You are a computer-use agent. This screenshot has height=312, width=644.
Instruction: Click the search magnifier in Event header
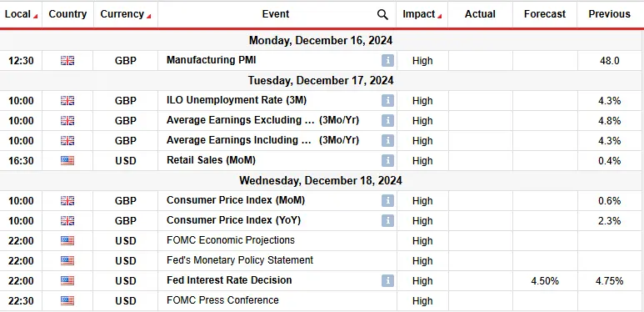click(382, 15)
